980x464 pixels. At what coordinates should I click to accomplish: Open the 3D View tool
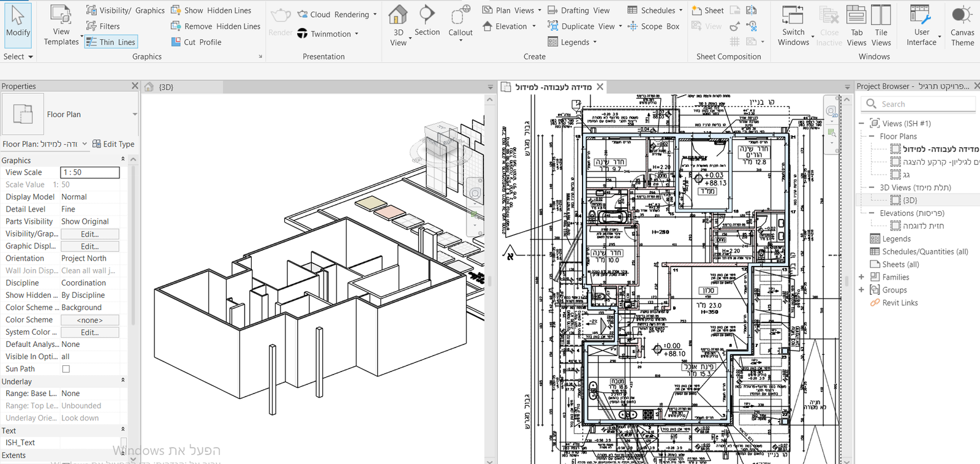click(x=398, y=26)
